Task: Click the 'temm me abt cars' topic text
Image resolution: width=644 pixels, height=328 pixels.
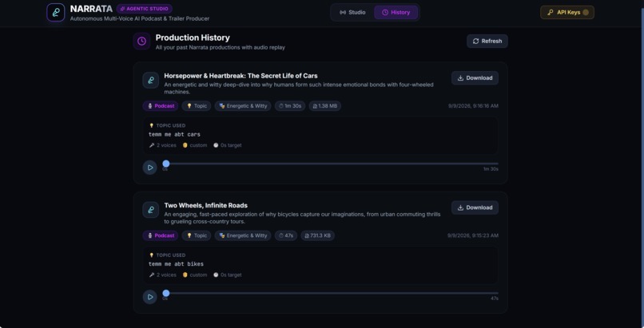Action: 174,135
